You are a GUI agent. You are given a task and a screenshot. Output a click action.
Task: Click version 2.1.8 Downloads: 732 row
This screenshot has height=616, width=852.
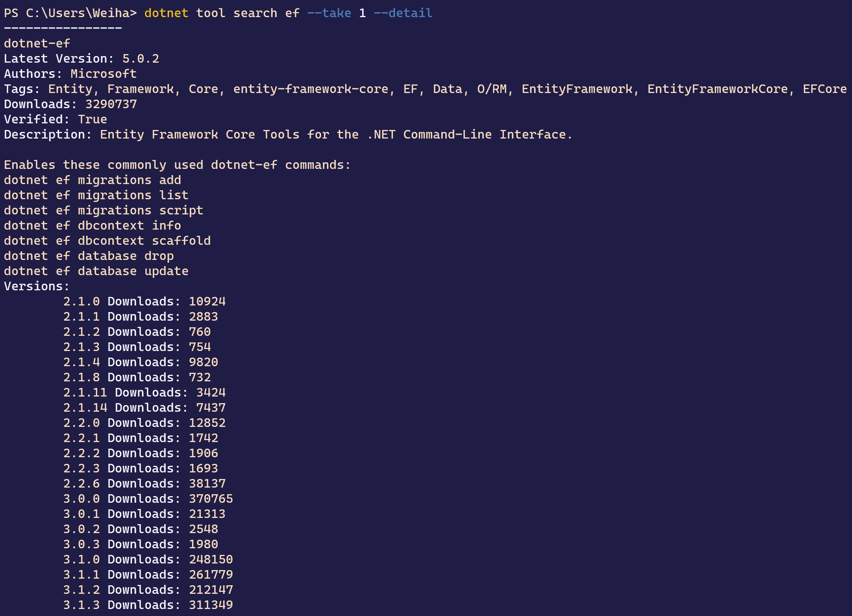point(137,377)
